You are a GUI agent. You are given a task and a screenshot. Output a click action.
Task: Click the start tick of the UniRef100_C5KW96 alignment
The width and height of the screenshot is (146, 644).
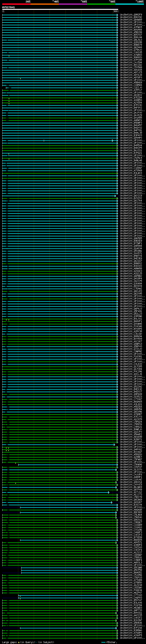click(18, 465)
